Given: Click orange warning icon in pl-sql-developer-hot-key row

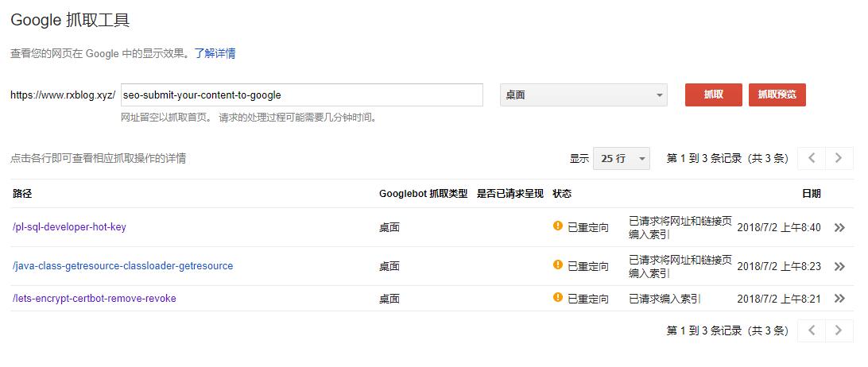Looking at the screenshot, I should point(558,226).
